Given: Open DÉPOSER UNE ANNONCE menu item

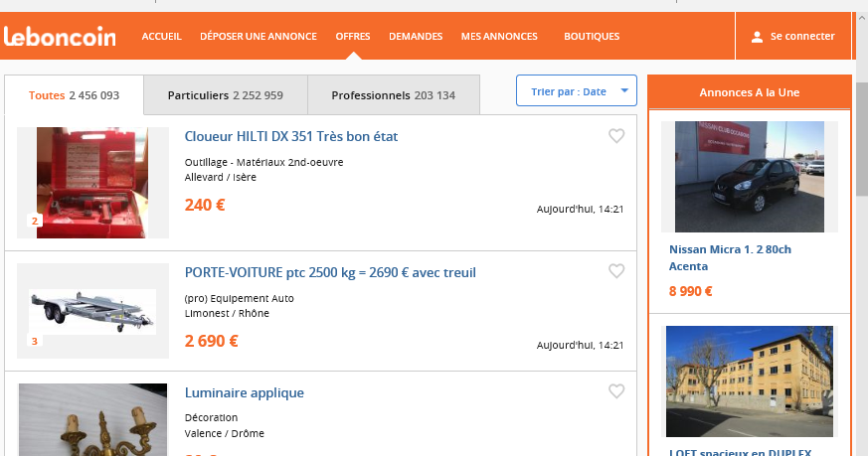Looking at the screenshot, I should 259,37.
